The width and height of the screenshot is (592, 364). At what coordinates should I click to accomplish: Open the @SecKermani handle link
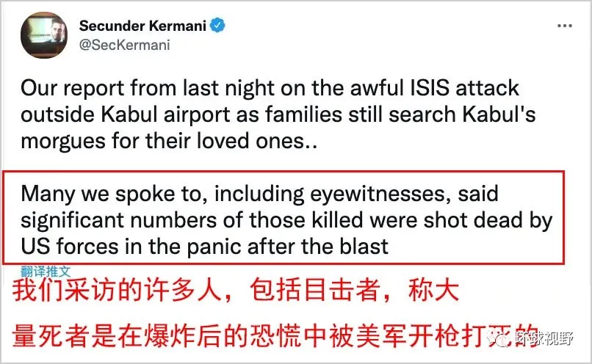[x=124, y=45]
